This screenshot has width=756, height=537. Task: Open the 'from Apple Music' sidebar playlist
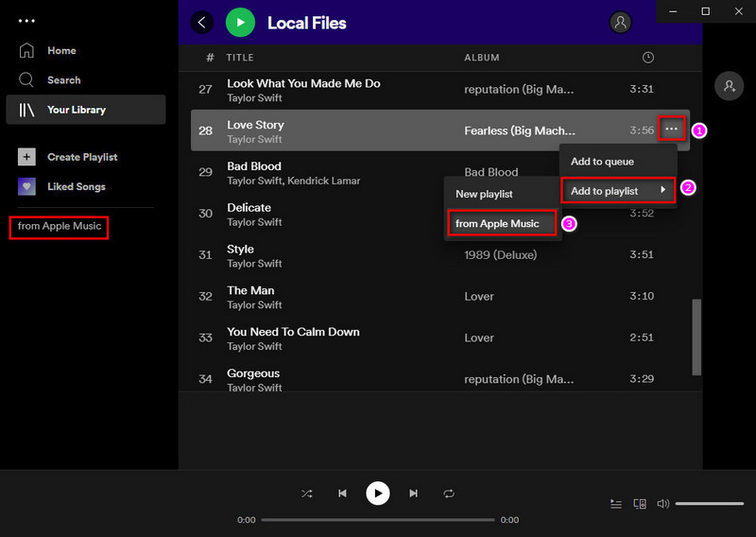pos(60,226)
